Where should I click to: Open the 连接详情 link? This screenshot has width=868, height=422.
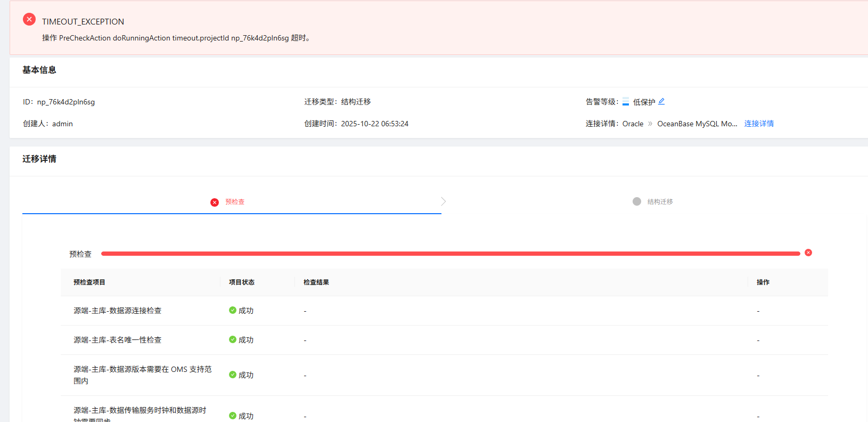click(759, 124)
